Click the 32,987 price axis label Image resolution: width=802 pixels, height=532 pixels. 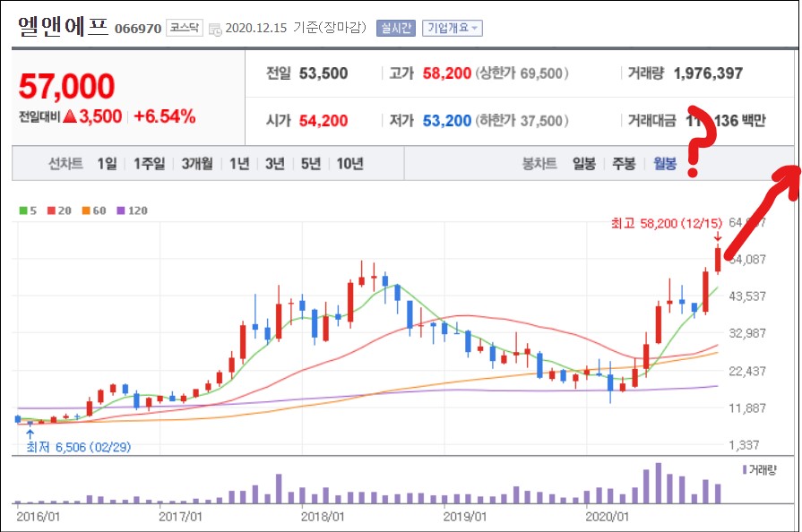(747, 333)
